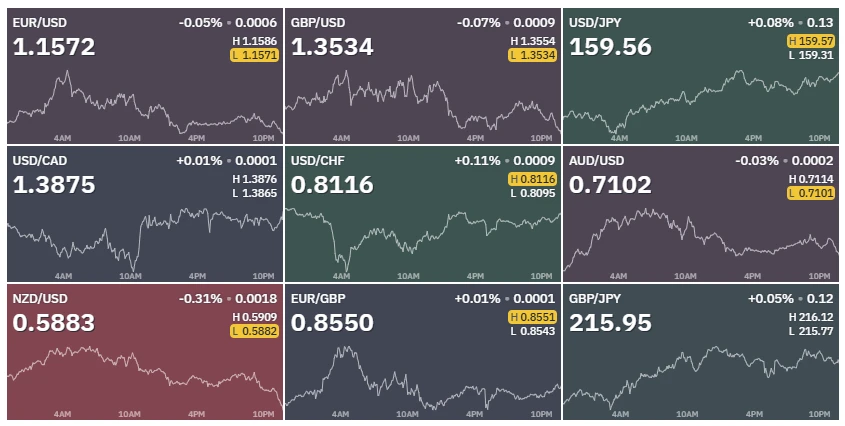
Task: Click the highlighted low 0.5882 badge
Action: [254, 331]
